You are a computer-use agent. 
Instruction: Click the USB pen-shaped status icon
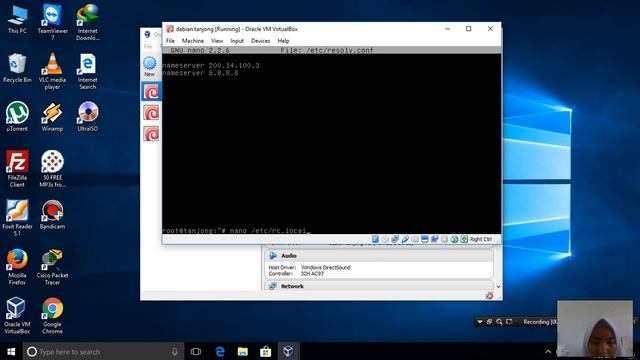tap(405, 239)
